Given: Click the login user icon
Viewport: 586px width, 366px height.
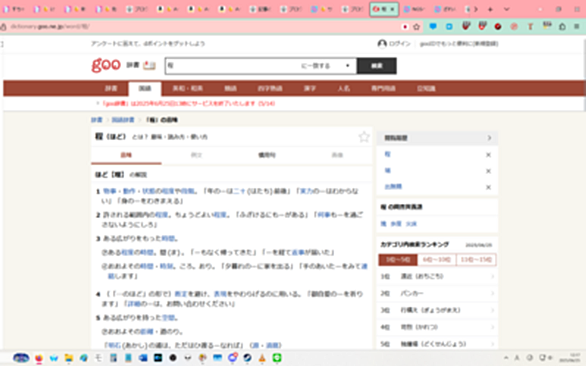Looking at the screenshot, I should 382,44.
